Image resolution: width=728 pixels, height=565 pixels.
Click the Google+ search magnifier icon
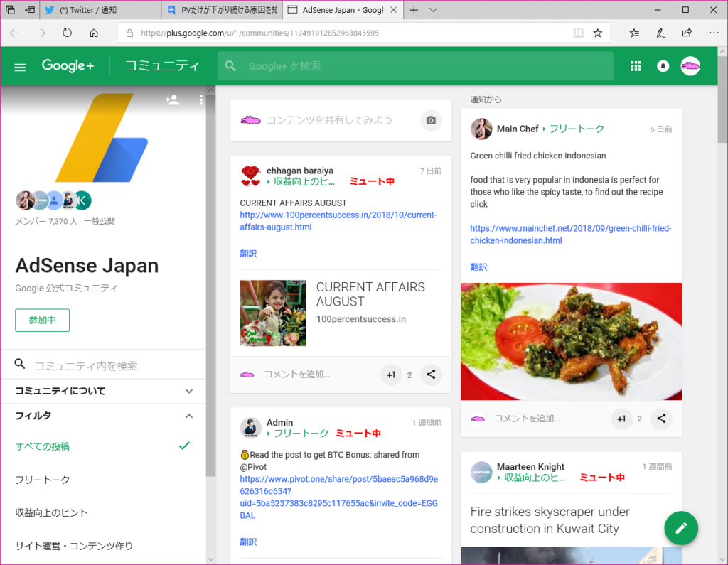[x=230, y=66]
